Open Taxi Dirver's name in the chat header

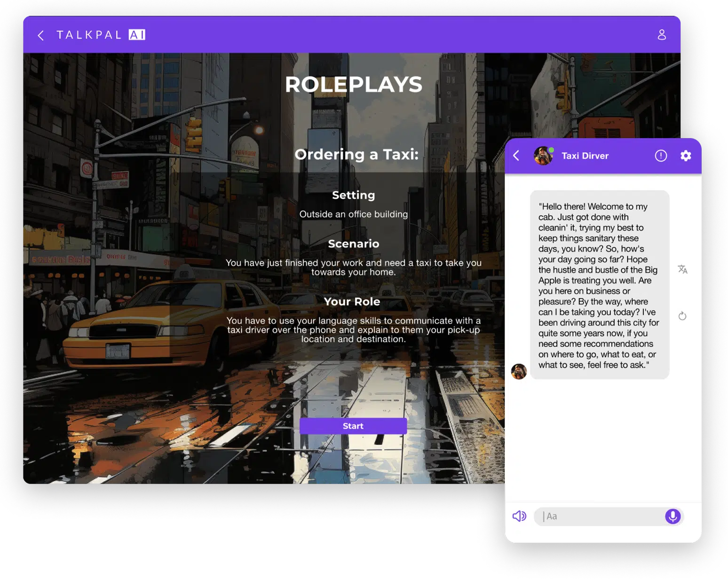(585, 156)
